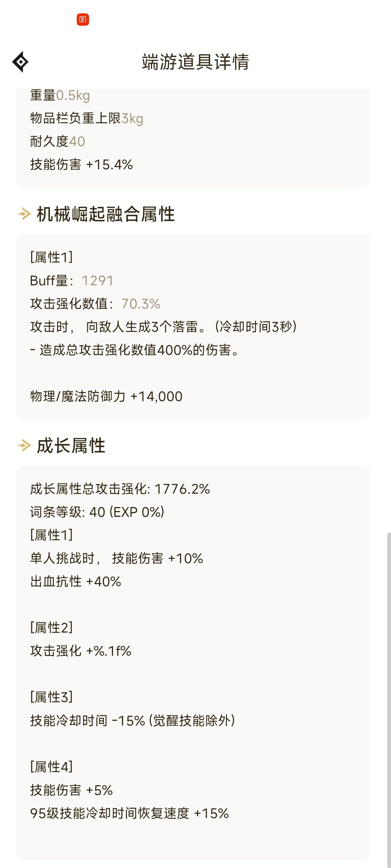Click arrow icon beside 成长属性 heading
The width and height of the screenshot is (391, 868).
tap(24, 446)
